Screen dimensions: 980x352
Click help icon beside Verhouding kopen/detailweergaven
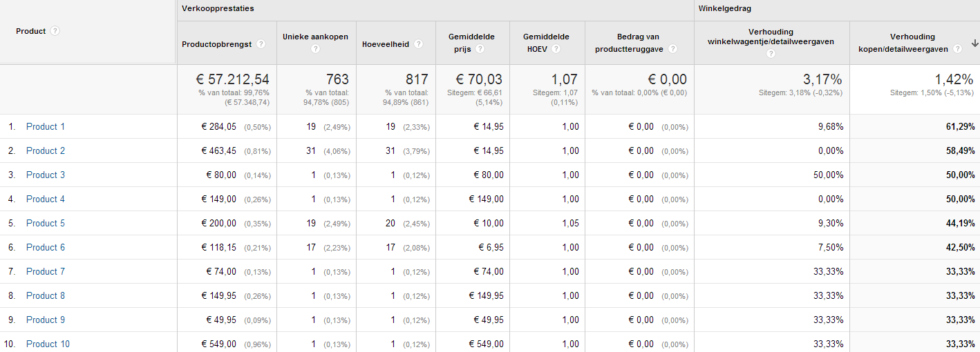pos(957,49)
